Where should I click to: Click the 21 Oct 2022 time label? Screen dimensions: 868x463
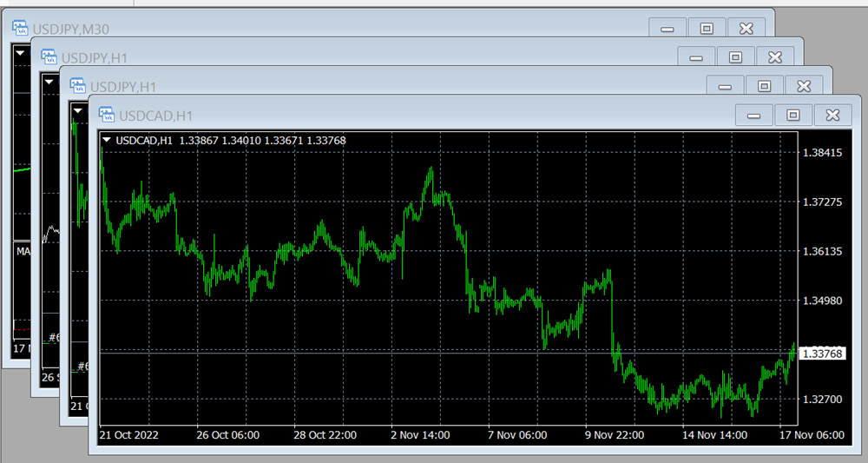pyautogui.click(x=129, y=434)
